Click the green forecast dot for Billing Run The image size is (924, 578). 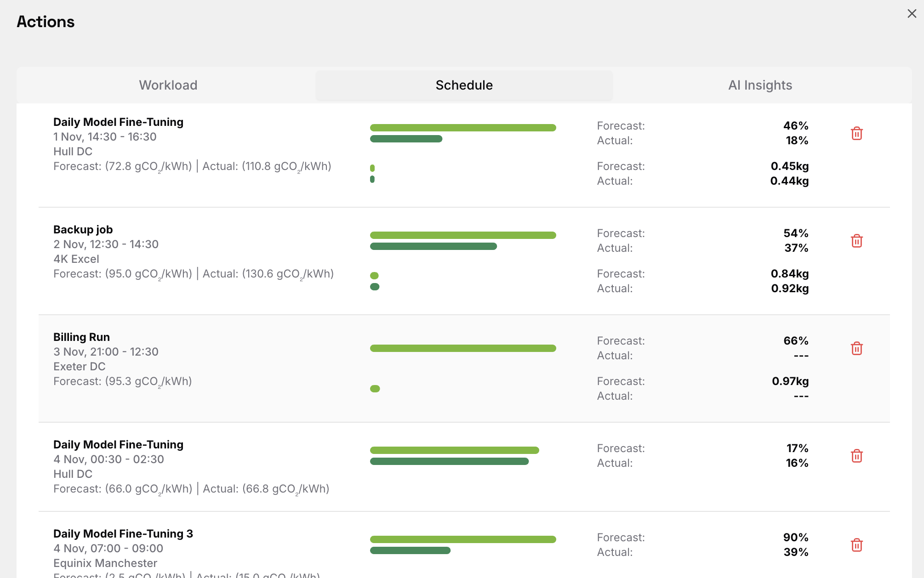[x=375, y=388]
